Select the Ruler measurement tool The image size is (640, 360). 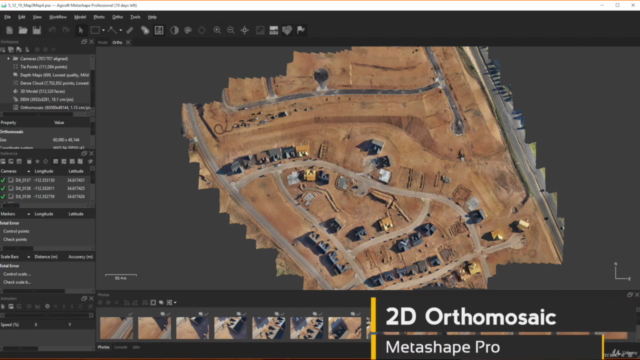[130, 30]
